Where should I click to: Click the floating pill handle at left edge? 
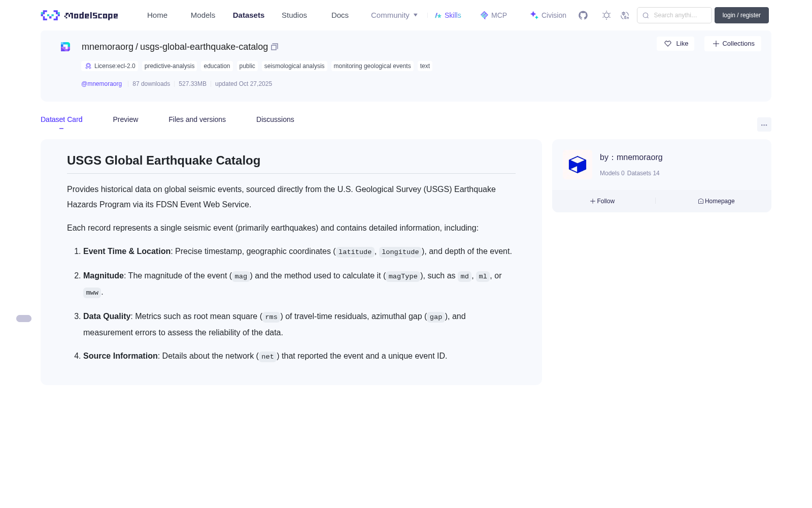point(24,319)
